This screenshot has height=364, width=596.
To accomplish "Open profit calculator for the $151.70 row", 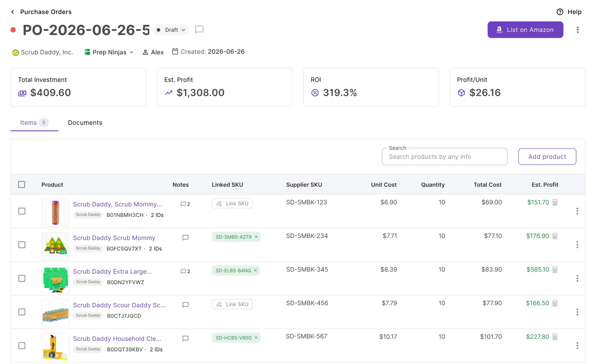I will pos(555,202).
